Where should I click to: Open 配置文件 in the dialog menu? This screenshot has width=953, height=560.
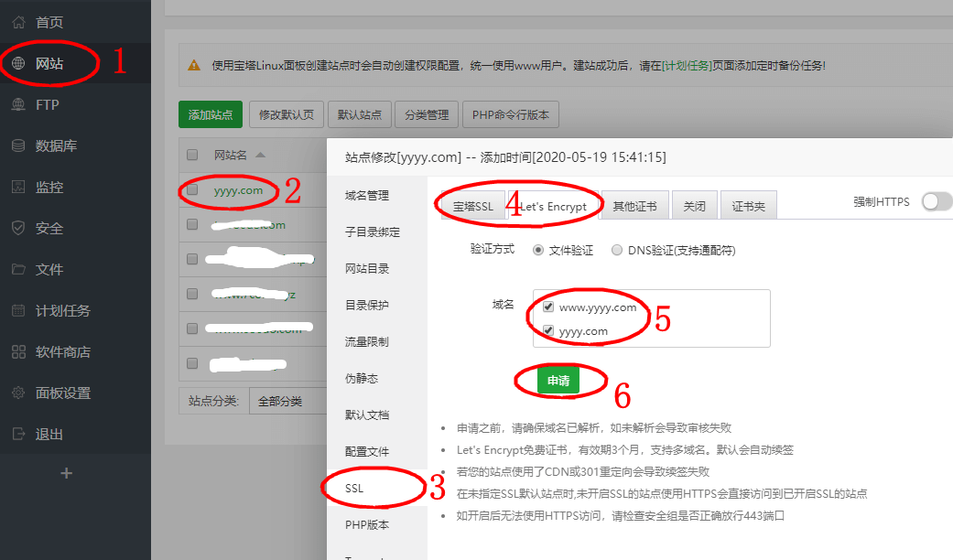[x=367, y=451]
